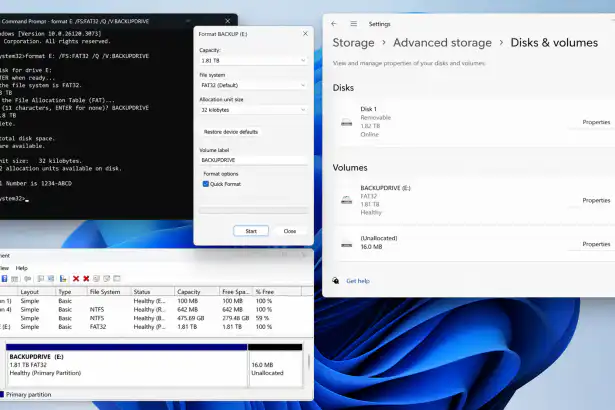Open the Allocation unit size dropdown

point(253,111)
